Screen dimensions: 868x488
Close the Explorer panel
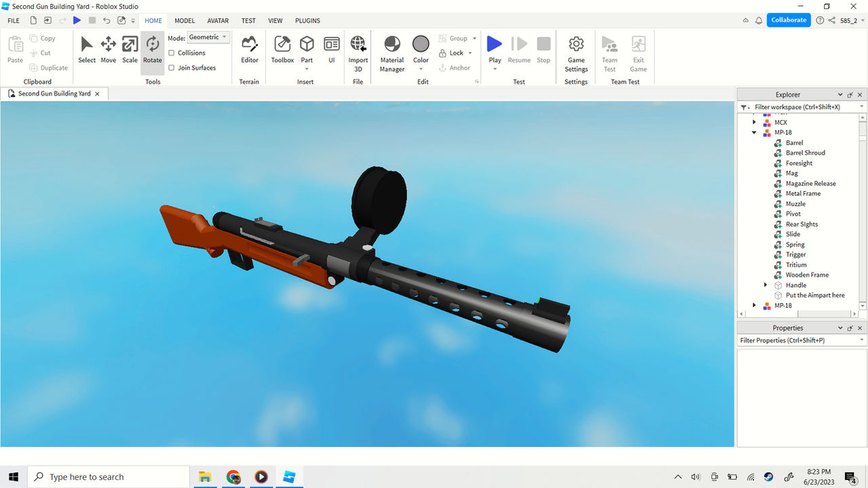click(860, 95)
